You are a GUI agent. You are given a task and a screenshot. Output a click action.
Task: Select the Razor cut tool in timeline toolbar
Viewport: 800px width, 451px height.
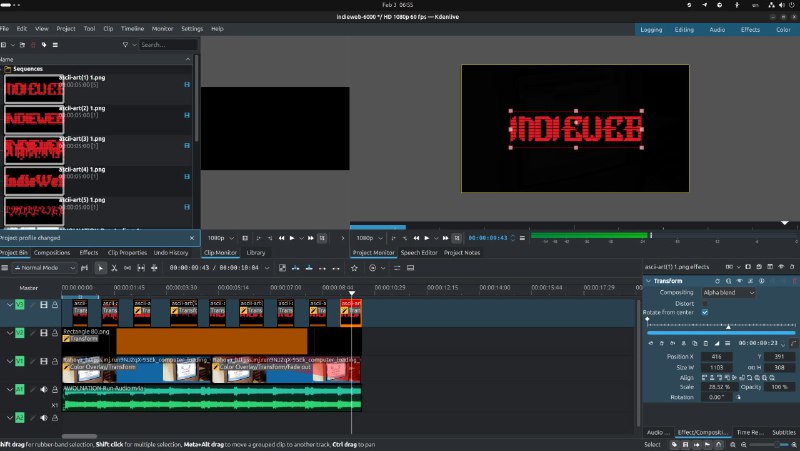point(114,268)
